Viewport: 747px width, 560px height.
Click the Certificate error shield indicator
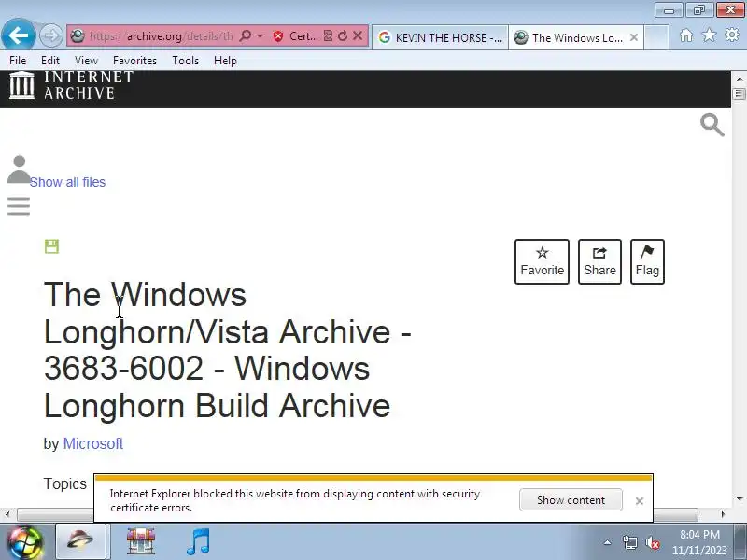coord(295,36)
